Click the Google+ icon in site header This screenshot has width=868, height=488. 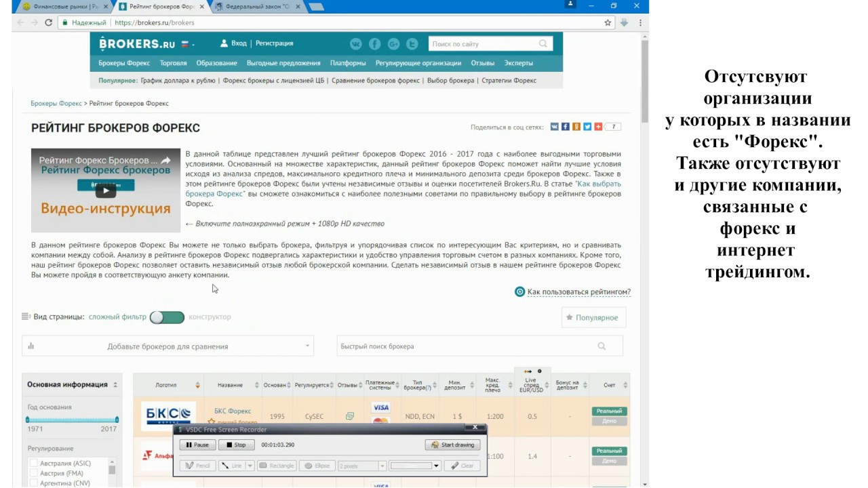(x=393, y=44)
